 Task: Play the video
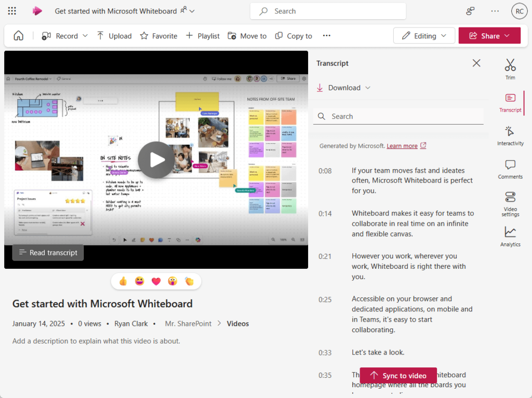156,160
